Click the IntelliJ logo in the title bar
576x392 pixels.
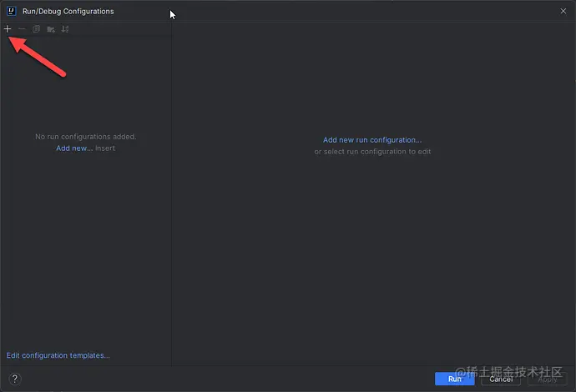click(12, 12)
